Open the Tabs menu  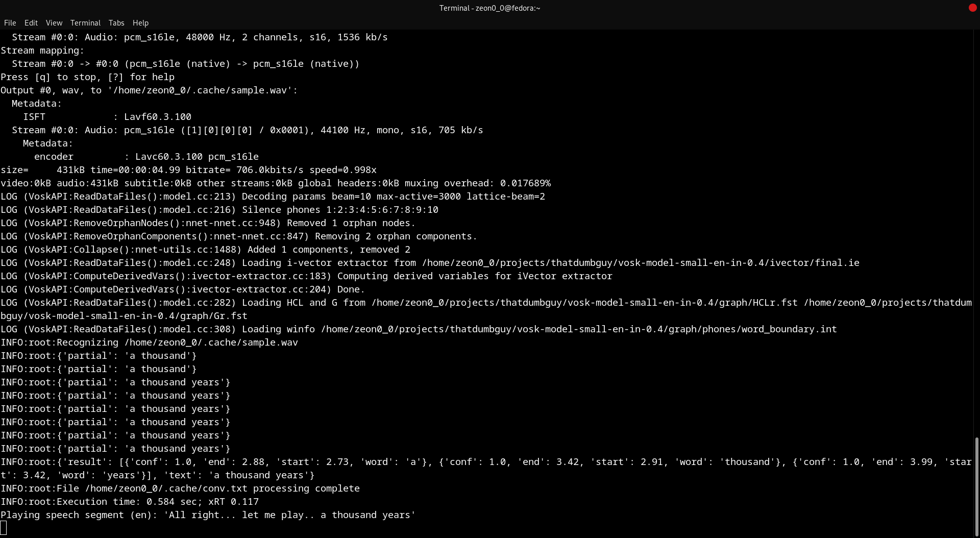tap(116, 23)
